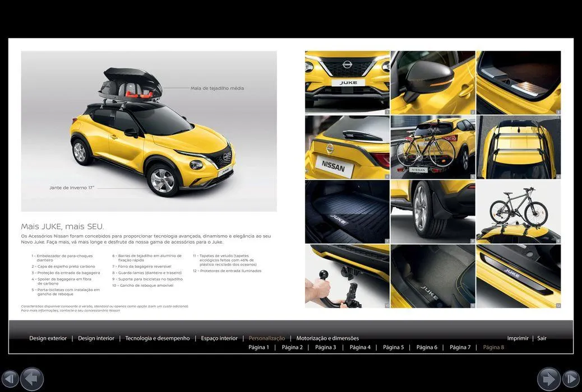The height and width of the screenshot is (392, 582).
Task: Go to Página 3
Action: pos(326,347)
